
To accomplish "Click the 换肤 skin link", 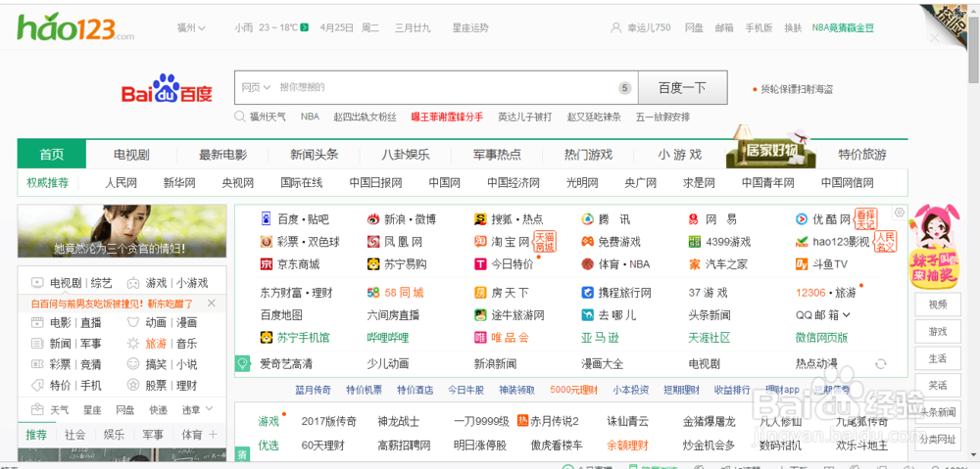I will tap(793, 27).
